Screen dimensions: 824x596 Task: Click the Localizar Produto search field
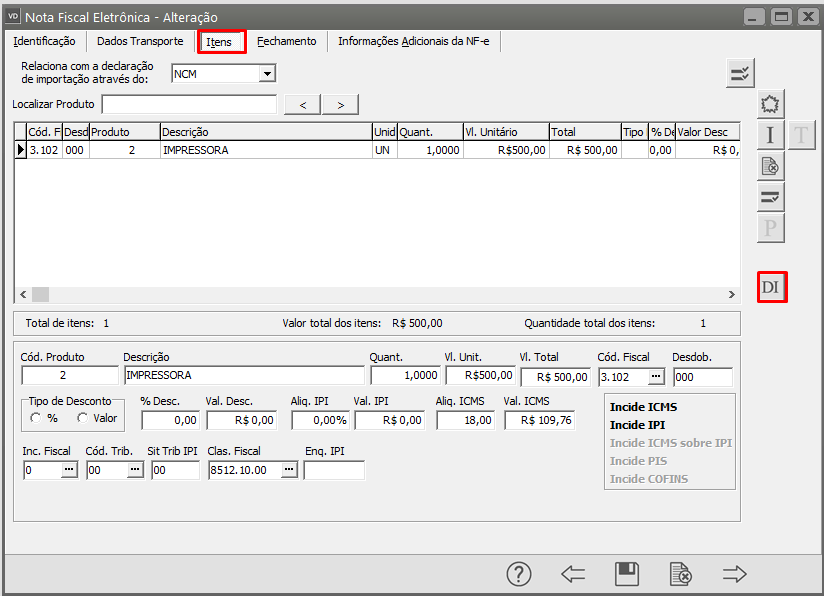189,105
